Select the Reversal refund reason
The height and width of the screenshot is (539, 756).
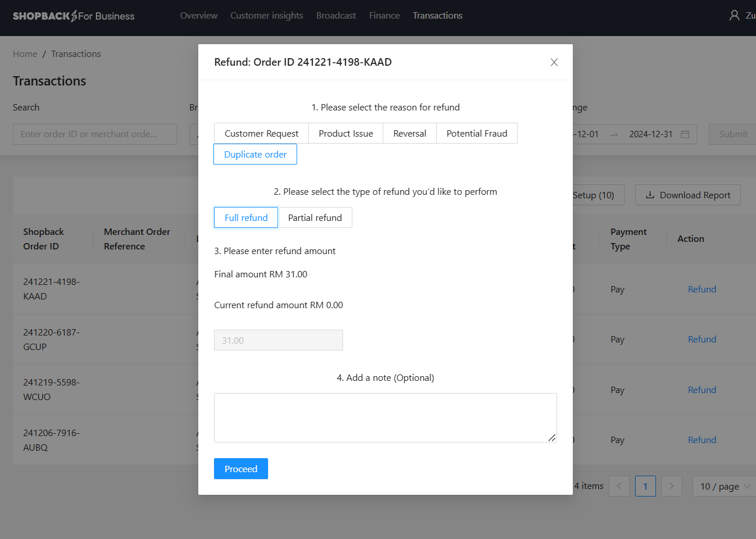pos(409,133)
